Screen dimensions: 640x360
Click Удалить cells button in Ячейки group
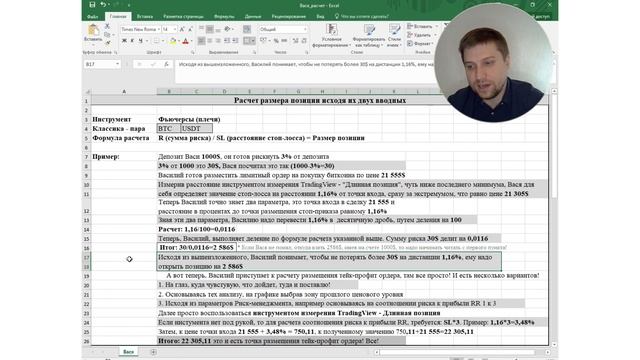419,35
